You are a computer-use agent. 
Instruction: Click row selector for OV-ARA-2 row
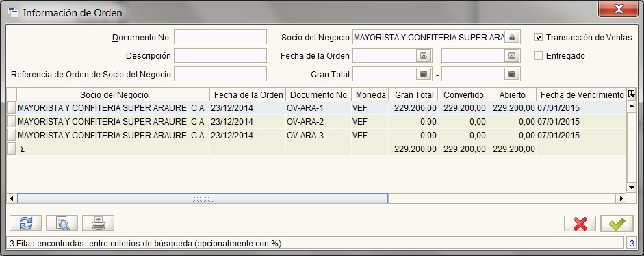click(x=12, y=122)
